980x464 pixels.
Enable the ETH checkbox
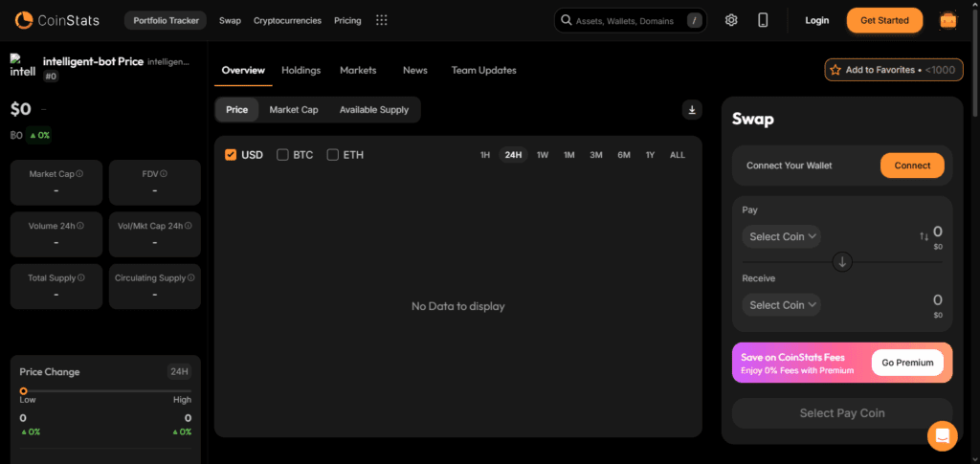pos(332,154)
